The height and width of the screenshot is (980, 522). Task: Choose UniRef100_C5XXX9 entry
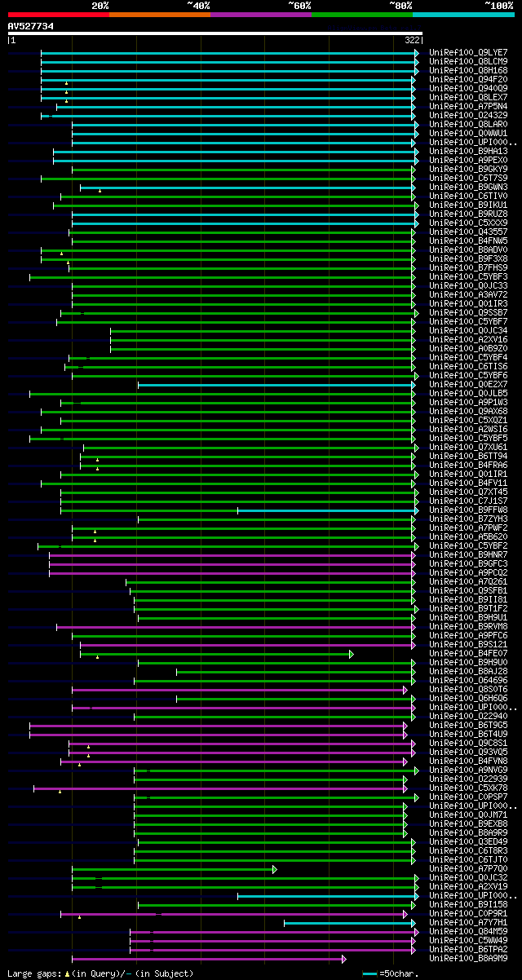(x=468, y=223)
